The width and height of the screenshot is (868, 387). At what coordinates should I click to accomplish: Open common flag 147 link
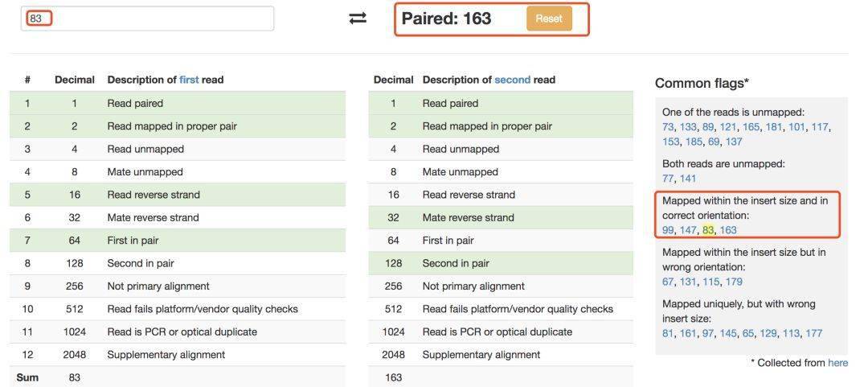688,230
